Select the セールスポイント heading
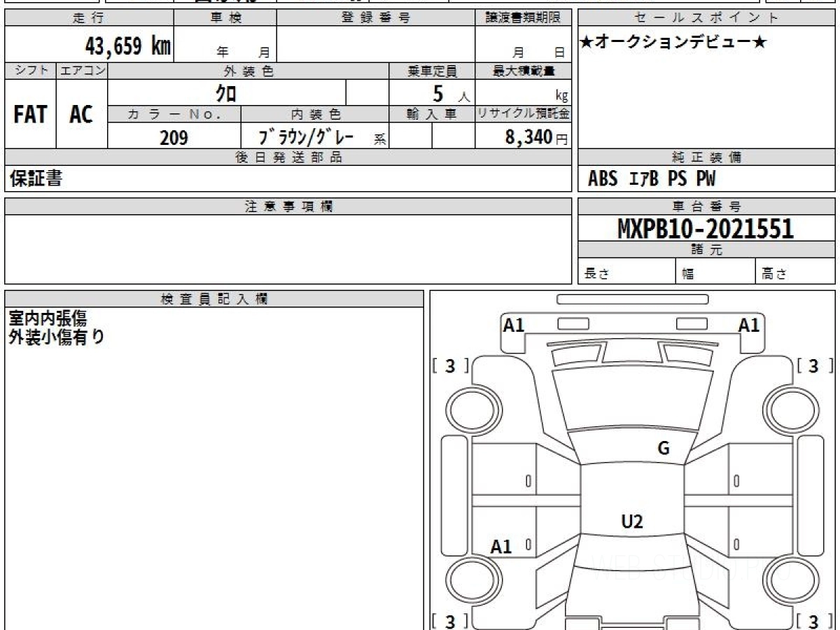 click(x=706, y=18)
